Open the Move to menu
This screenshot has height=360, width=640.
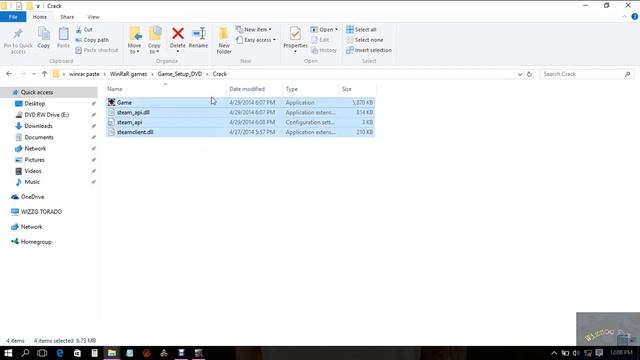[134, 41]
